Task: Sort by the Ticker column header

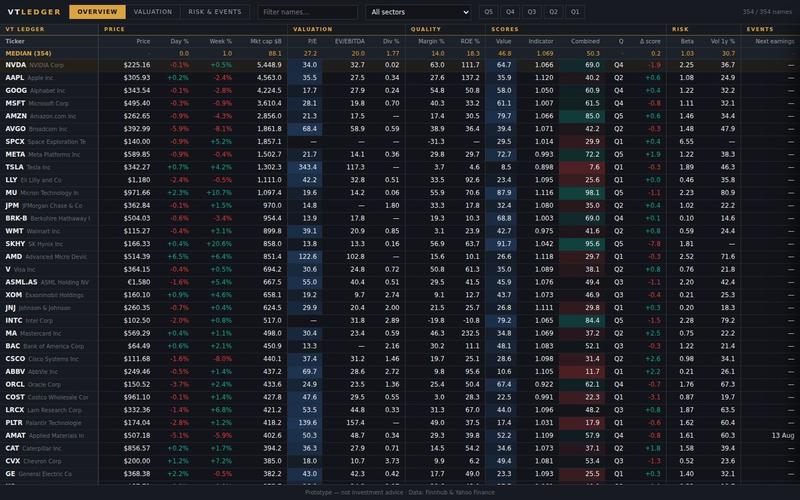Action: pos(49,41)
